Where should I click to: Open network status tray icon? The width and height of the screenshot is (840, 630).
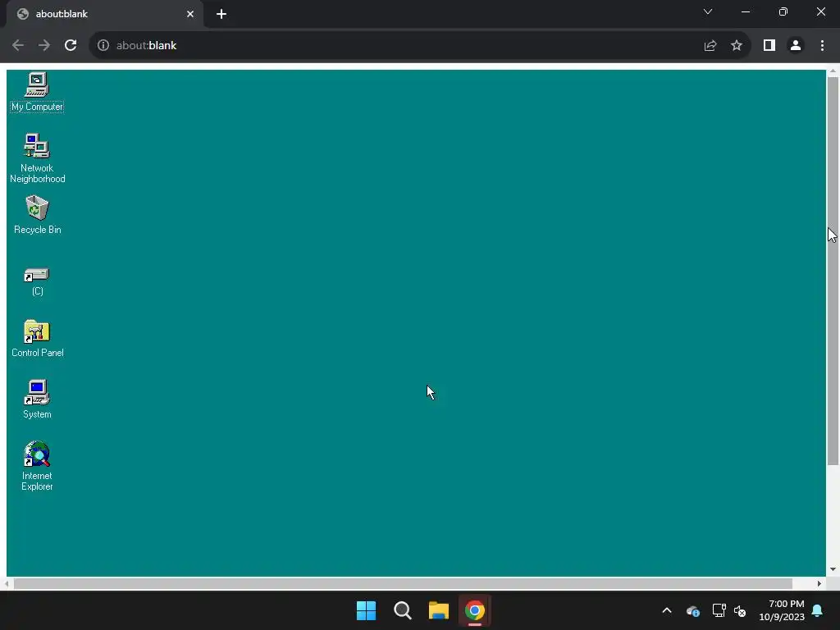coord(719,610)
